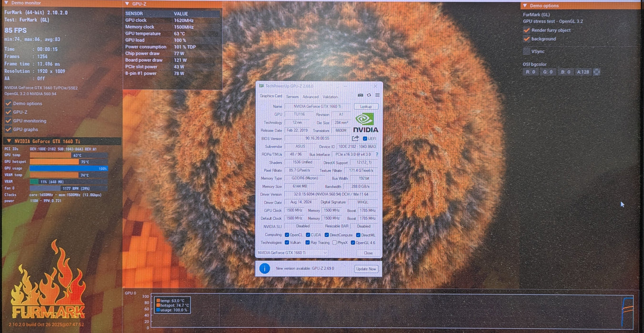Viewport: 644px width, 333px height.
Task: Click the NVIDIA logo in GPU-Z
Action: (x=365, y=123)
